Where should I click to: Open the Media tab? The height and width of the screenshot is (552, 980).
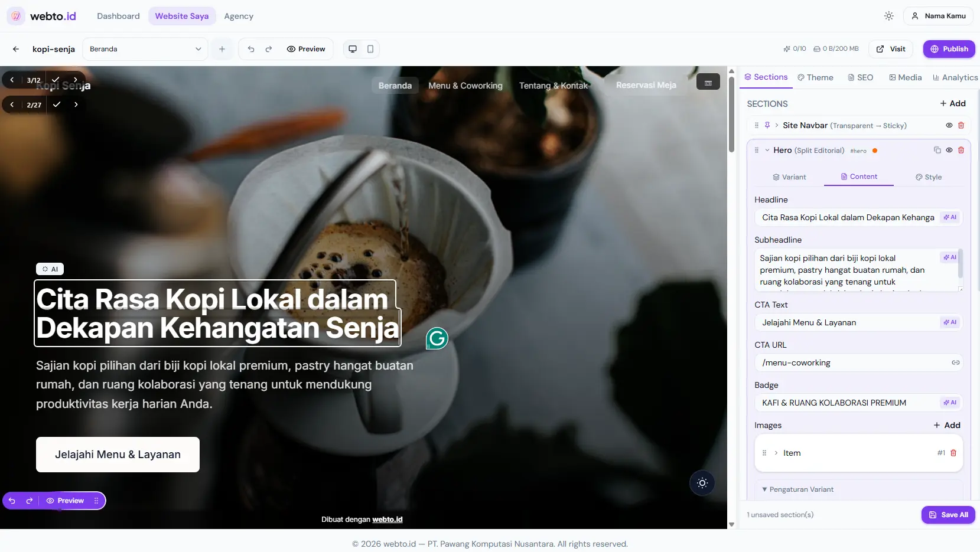click(x=906, y=77)
